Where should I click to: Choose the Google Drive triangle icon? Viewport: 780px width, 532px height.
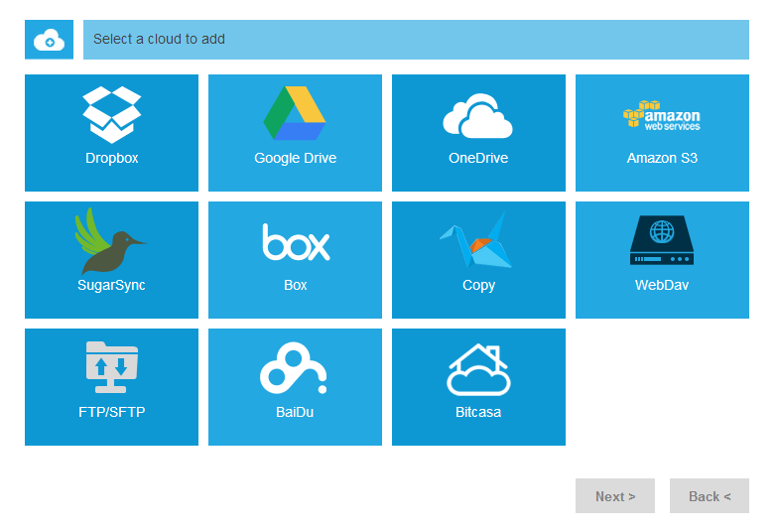pyautogui.click(x=295, y=113)
